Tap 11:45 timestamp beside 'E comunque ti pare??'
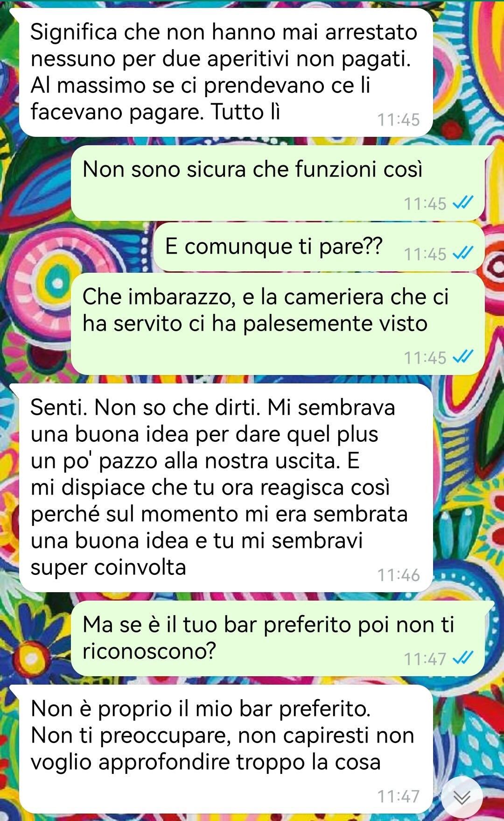Viewport: 504px width, 821px height. point(425,254)
